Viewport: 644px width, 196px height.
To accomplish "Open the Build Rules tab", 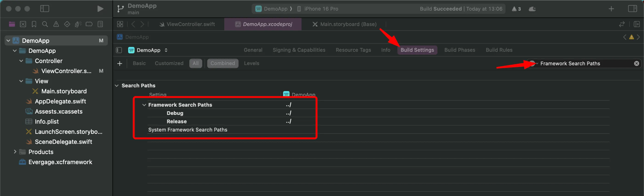I will pyautogui.click(x=499, y=50).
